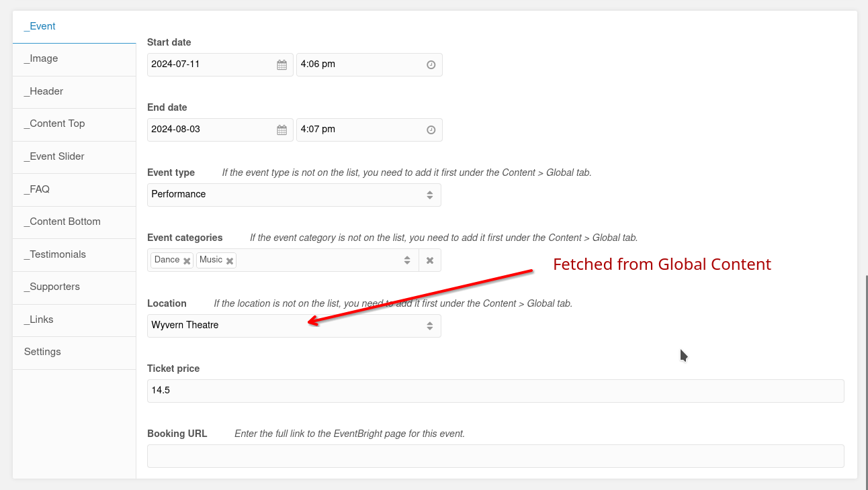
Task: Click the End date clock icon
Action: [x=431, y=130]
